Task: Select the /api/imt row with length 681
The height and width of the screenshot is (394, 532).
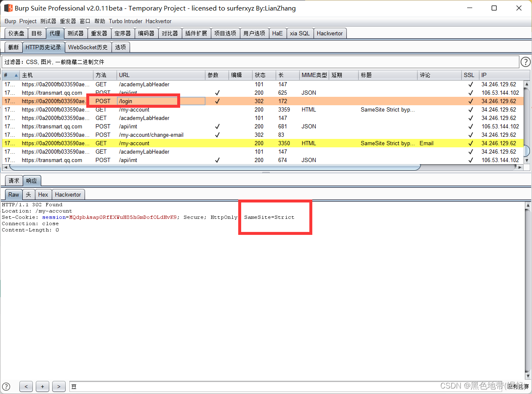Action: point(263,126)
